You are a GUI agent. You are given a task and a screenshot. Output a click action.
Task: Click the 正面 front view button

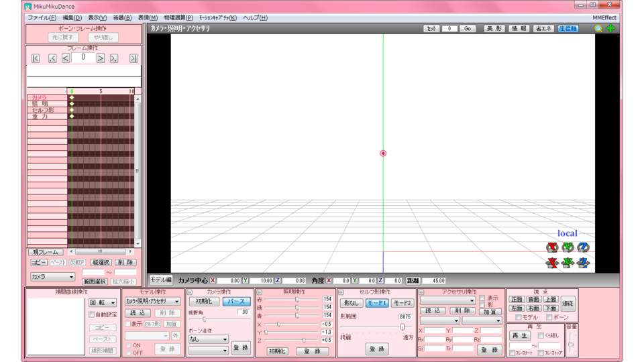click(x=516, y=300)
